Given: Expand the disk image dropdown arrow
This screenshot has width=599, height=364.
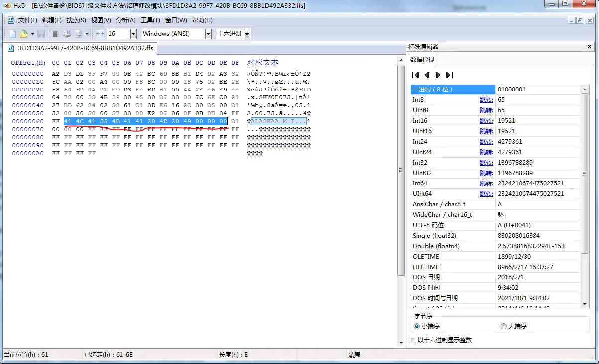Looking at the screenshot, I should tap(87, 34).
